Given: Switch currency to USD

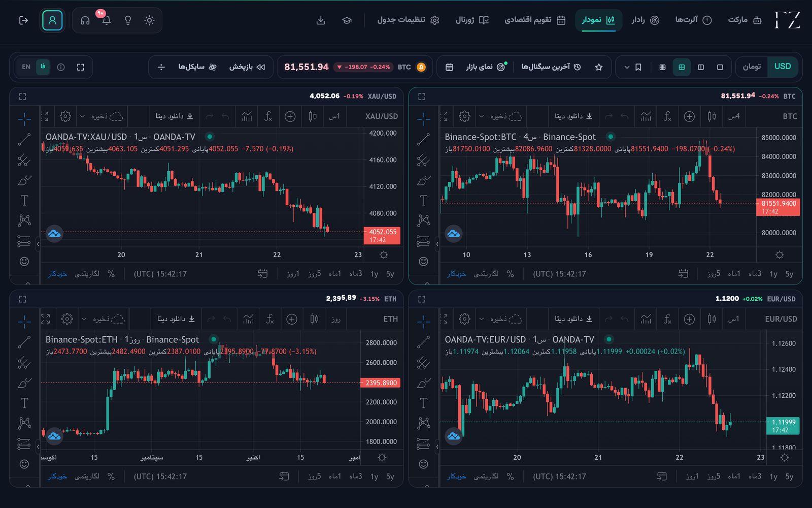Looking at the screenshot, I should click(x=783, y=67).
